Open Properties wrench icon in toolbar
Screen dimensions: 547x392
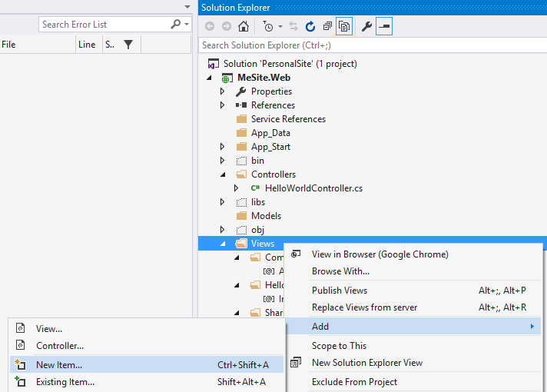click(x=366, y=26)
